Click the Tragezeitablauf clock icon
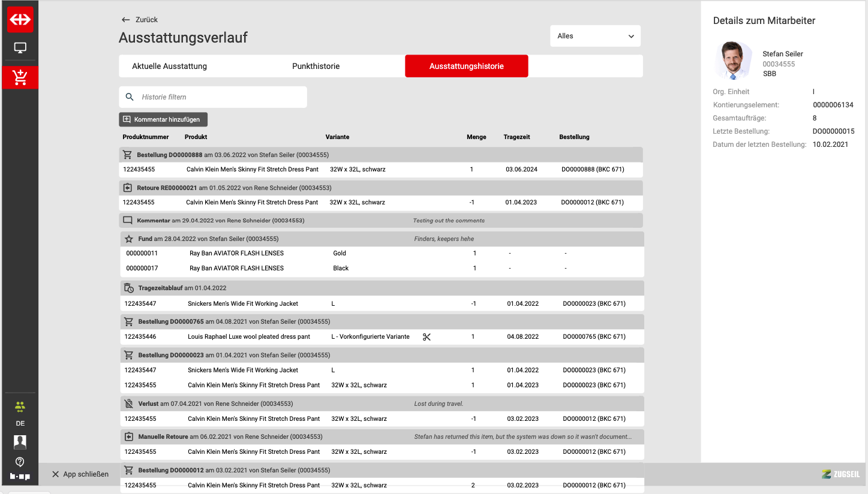 pyautogui.click(x=128, y=288)
